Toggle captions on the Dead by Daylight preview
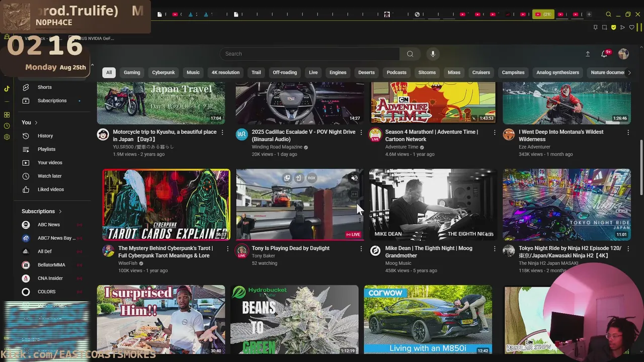 tap(354, 194)
